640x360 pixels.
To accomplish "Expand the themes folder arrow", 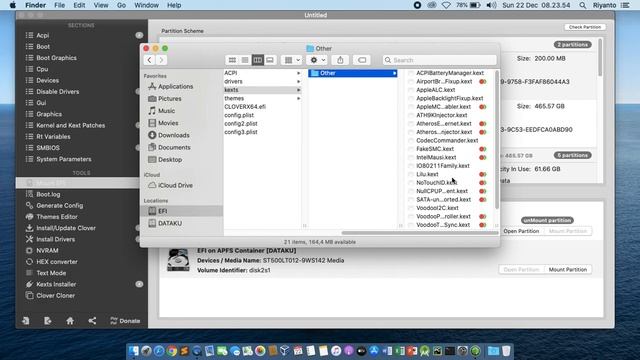I will [298, 98].
